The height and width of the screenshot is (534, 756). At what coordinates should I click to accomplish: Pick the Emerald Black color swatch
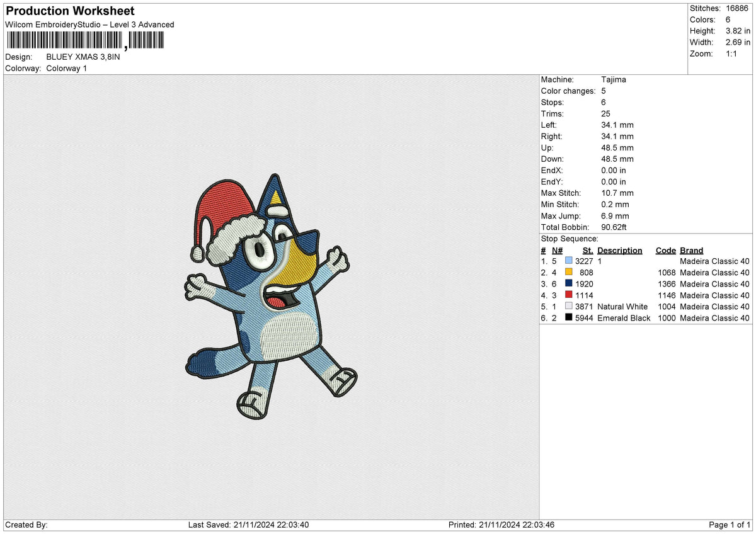coord(569,317)
